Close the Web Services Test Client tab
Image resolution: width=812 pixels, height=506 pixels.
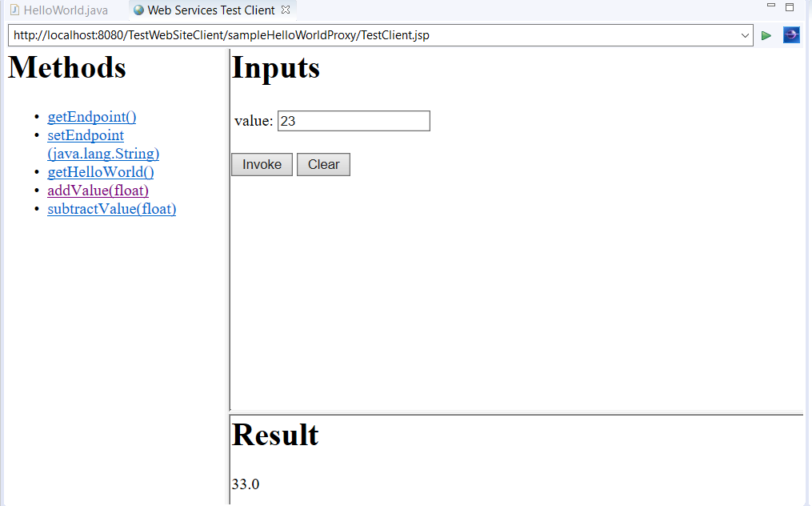point(286,10)
